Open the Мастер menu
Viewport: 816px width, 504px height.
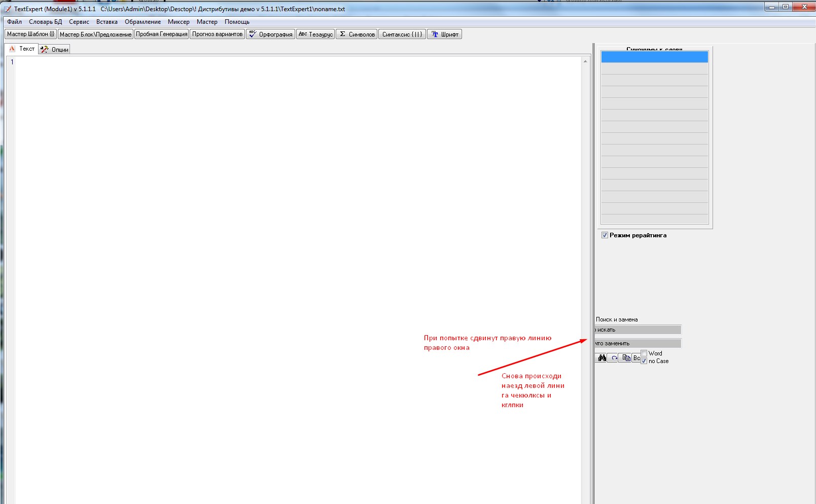(207, 22)
